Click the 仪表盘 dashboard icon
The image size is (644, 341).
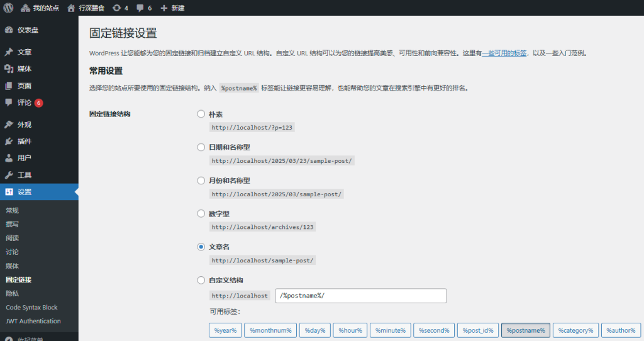pyautogui.click(x=9, y=30)
